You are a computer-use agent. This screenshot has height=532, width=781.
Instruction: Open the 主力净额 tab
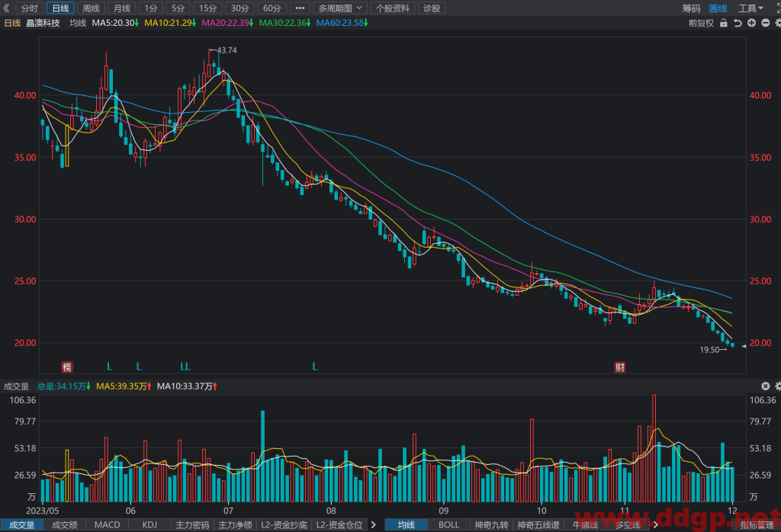235,524
